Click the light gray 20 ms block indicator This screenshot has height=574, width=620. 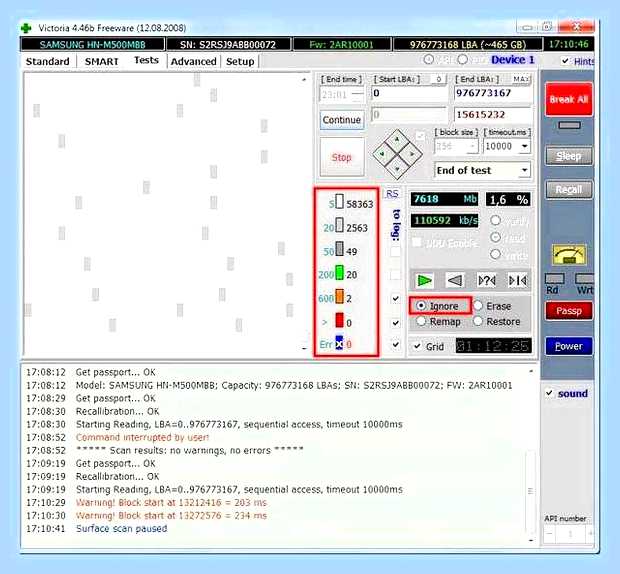click(x=339, y=225)
